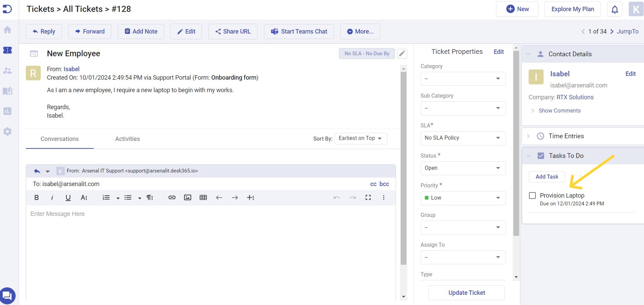Open the Contacts section in the sidebar
This screenshot has width=644, height=305.
(7, 70)
